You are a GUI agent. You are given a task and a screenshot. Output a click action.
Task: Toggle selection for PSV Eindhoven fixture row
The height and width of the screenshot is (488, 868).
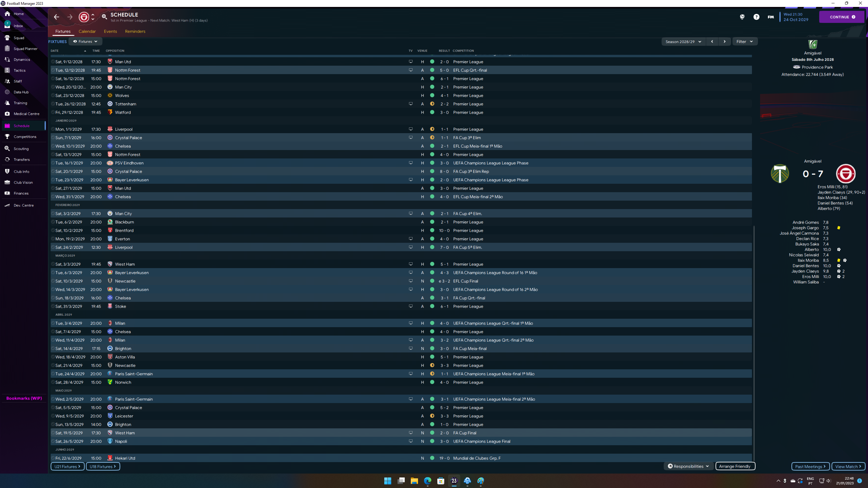pyautogui.click(x=53, y=163)
